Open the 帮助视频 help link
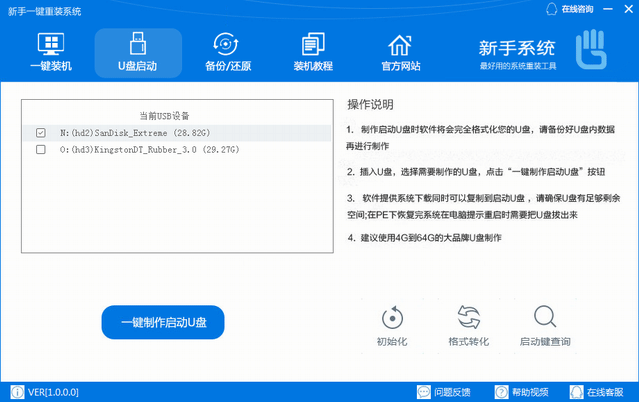The width and height of the screenshot is (639, 402). [x=521, y=392]
